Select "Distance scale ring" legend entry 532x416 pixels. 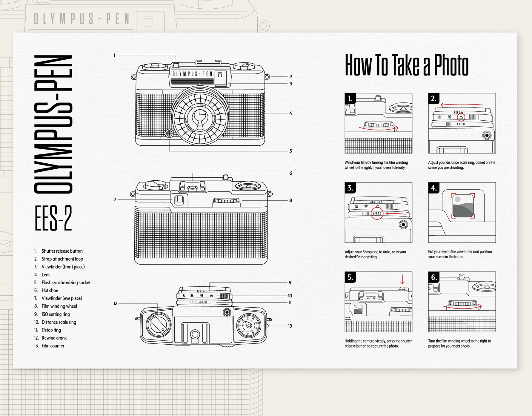click(59, 322)
